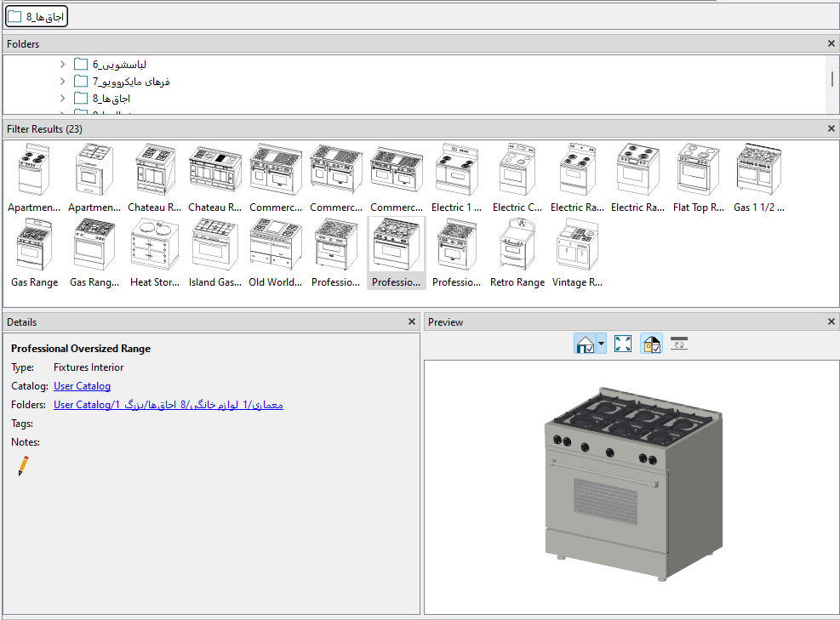Click the Fill Window icon in Preview toolbar
The height and width of the screenshot is (620, 840).
pyautogui.click(x=623, y=344)
